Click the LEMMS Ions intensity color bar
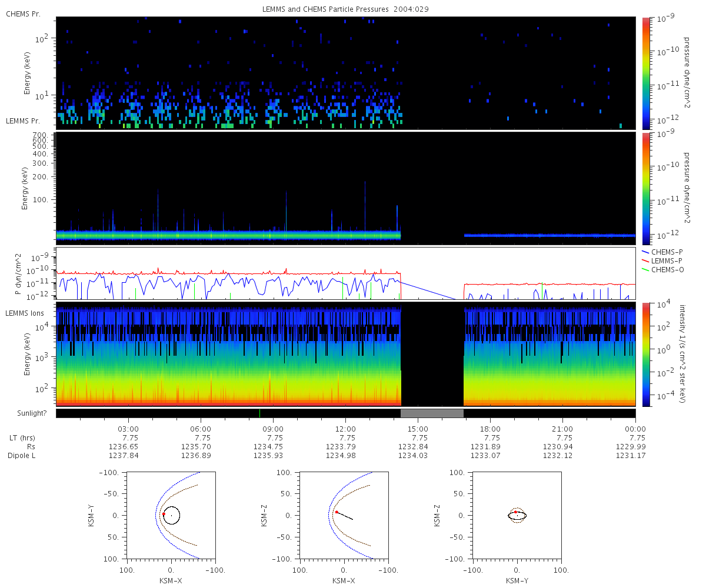Screen dimensions: 706x588 (x=646, y=355)
